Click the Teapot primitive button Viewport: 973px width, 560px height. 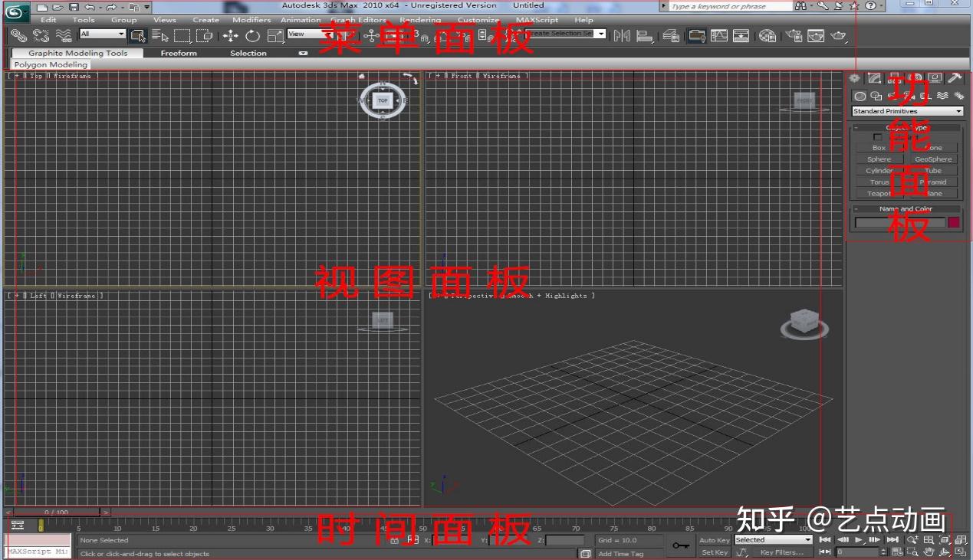tap(879, 194)
